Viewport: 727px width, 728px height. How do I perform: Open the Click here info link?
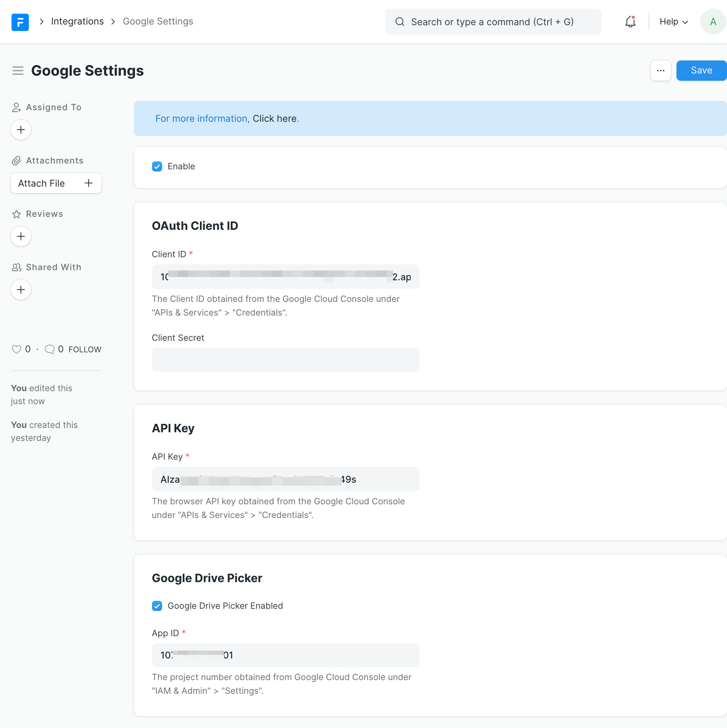coord(275,118)
